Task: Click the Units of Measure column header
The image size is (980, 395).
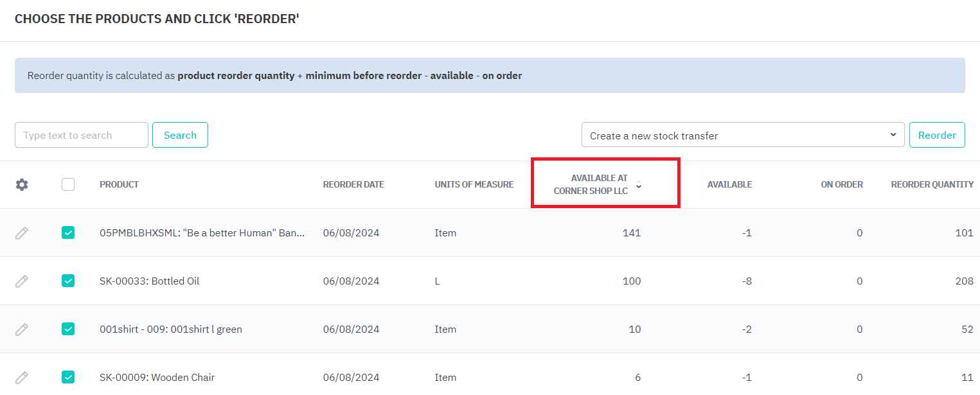Action: point(474,185)
